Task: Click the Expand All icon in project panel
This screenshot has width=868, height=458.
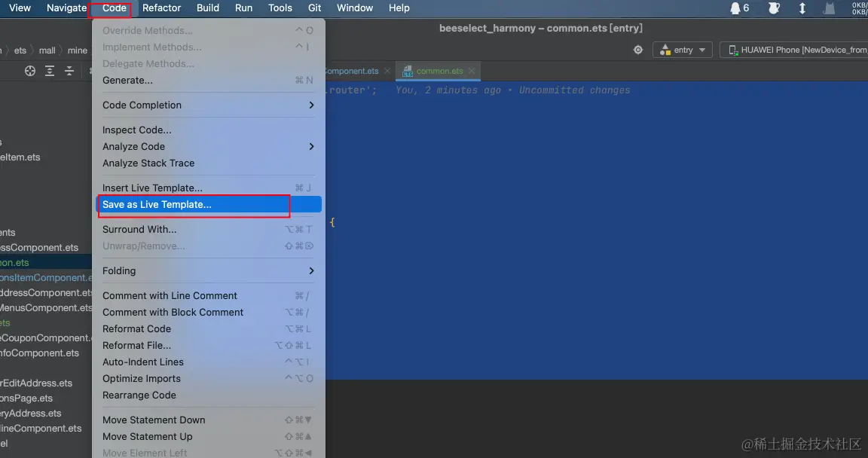Action: pos(50,71)
